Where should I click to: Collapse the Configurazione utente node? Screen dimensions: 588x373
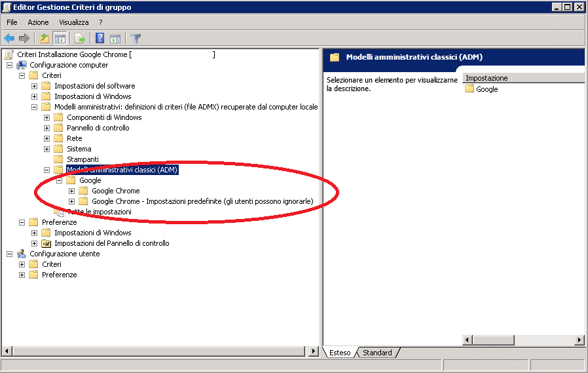10,254
